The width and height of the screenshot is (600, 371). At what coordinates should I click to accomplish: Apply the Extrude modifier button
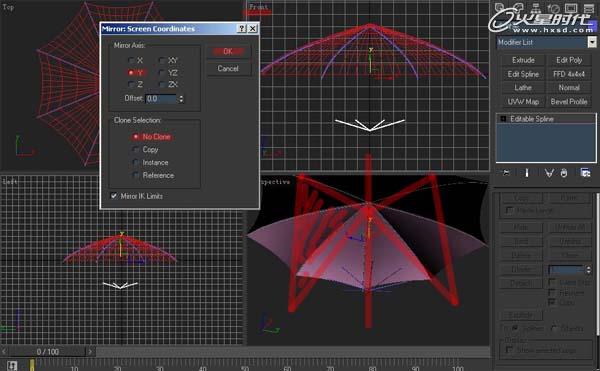[x=523, y=60]
